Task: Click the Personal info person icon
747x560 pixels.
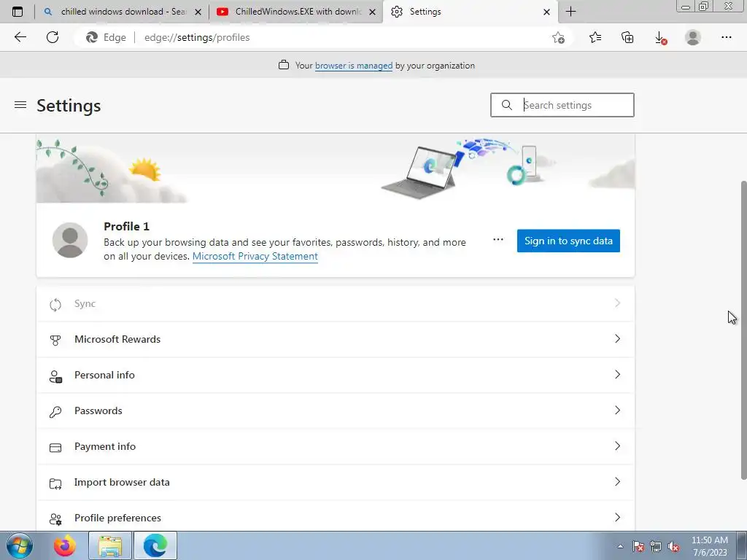Action: [x=55, y=376]
